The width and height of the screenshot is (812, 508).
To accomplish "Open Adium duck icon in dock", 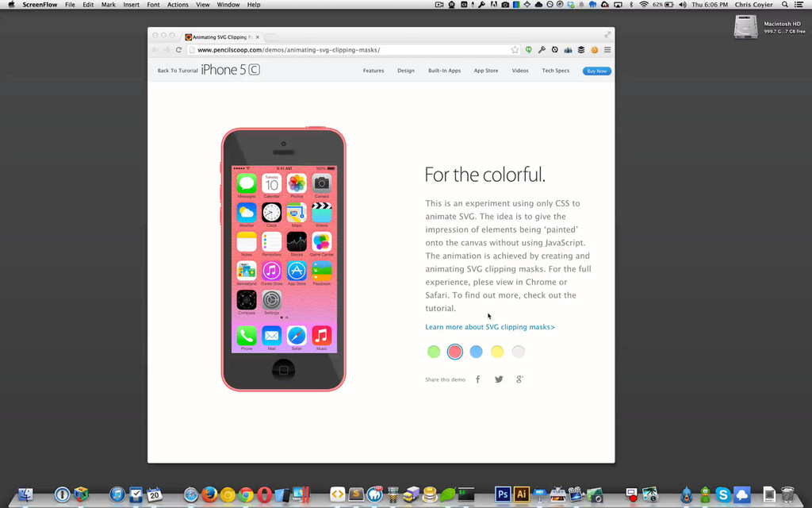I will click(705, 495).
